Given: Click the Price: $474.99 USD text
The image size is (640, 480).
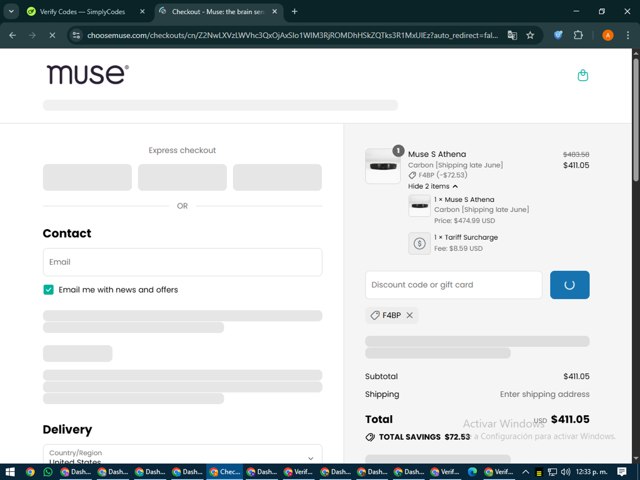Looking at the screenshot, I should [x=464, y=220].
